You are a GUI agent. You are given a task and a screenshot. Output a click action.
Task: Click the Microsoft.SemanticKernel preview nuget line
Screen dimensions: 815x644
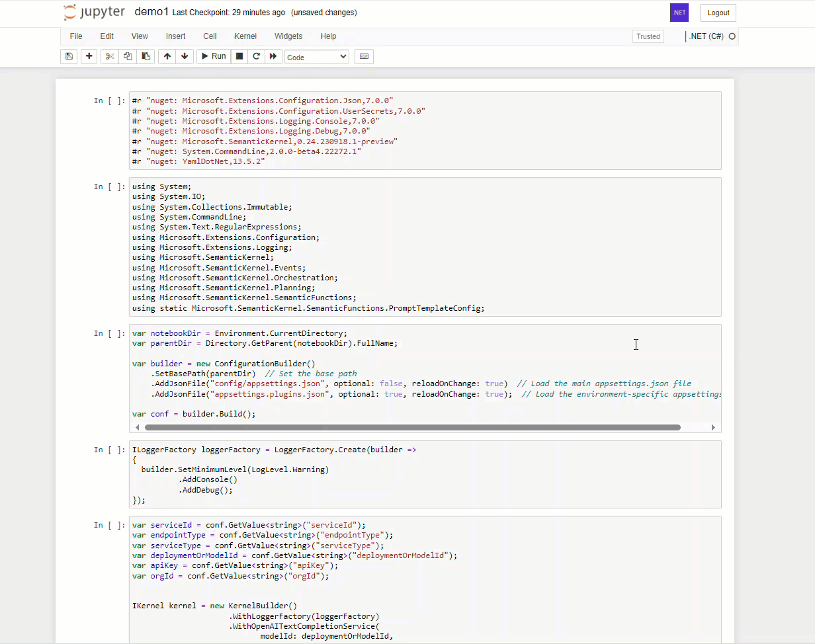(265, 141)
